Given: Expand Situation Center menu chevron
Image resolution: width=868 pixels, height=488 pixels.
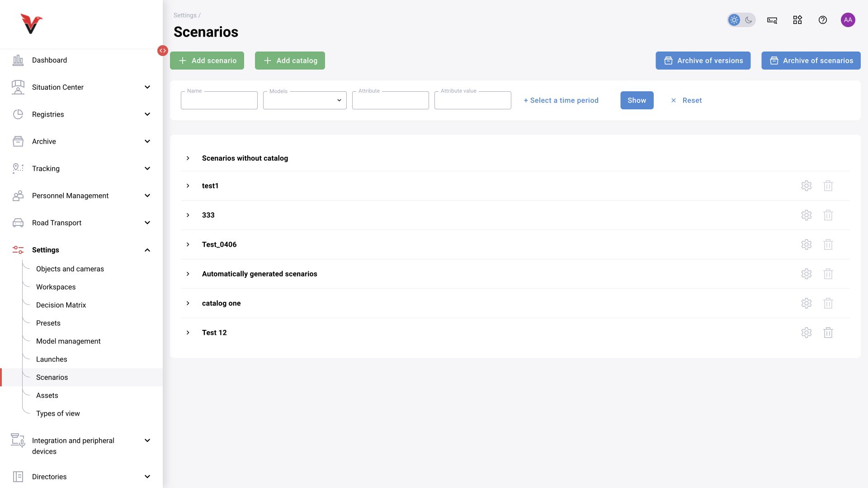Looking at the screenshot, I should pos(147,87).
